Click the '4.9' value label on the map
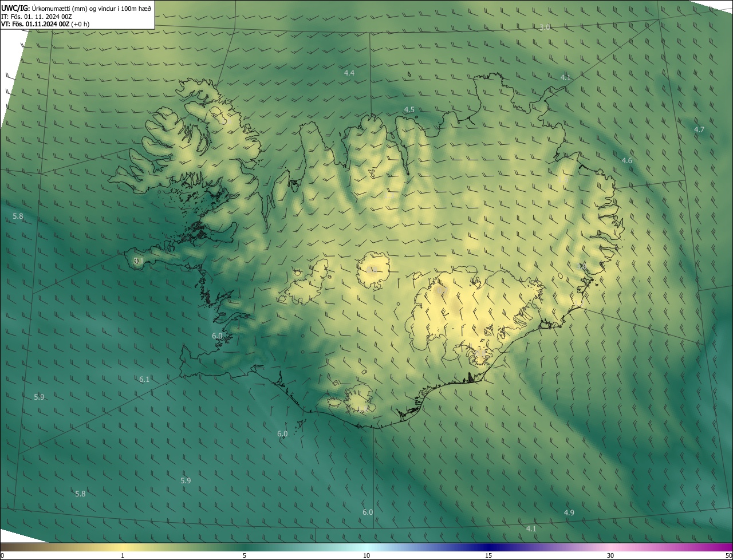 pyautogui.click(x=569, y=512)
